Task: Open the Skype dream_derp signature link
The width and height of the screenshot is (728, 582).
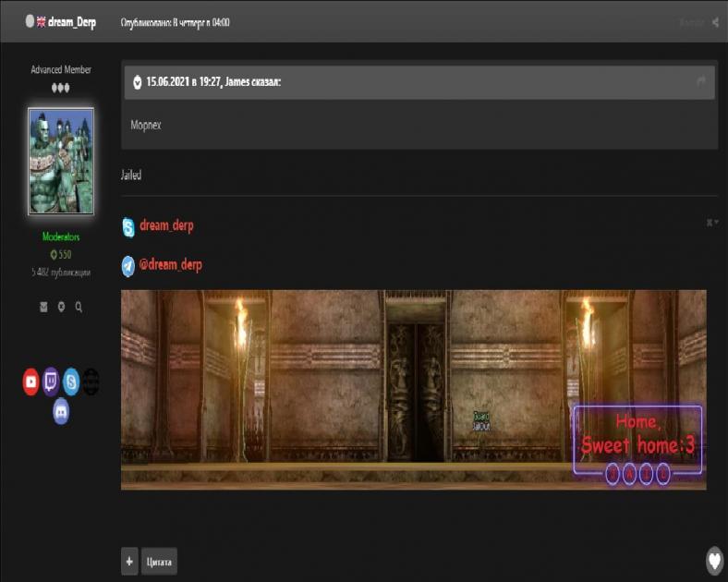Action: 166,225
